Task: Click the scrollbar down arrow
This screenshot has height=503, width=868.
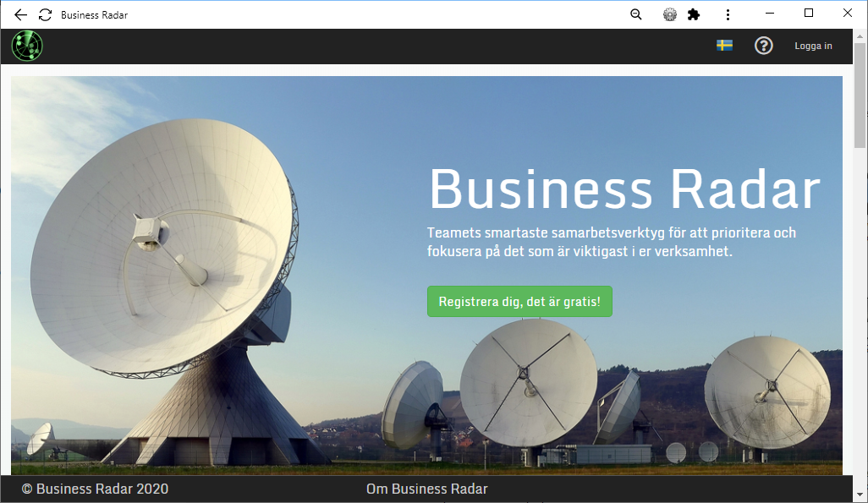Action: tap(860, 495)
